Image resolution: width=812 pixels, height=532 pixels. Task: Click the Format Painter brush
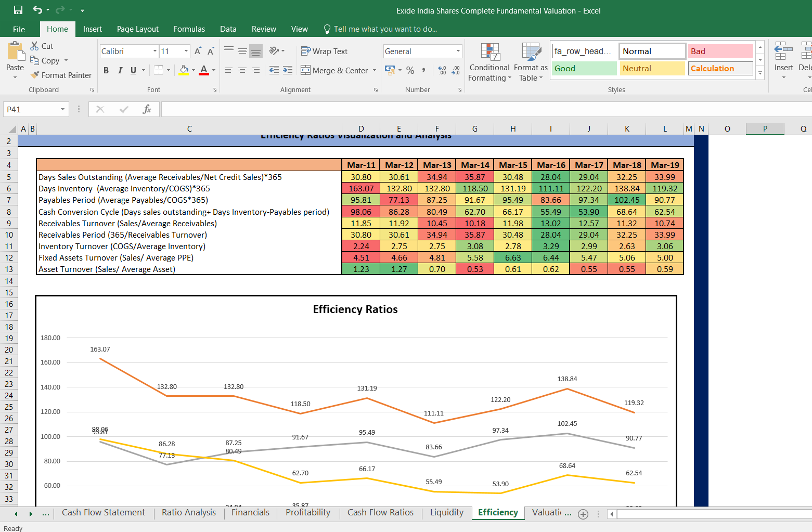tap(35, 75)
